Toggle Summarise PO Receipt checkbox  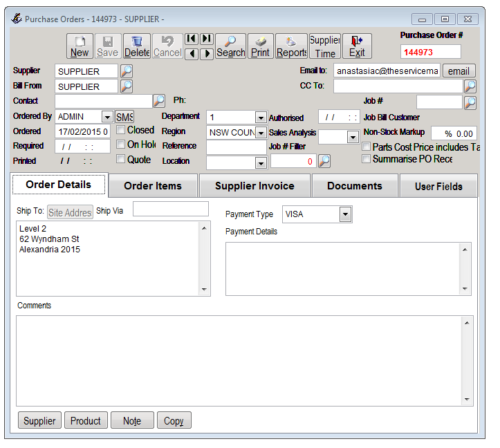click(367, 159)
